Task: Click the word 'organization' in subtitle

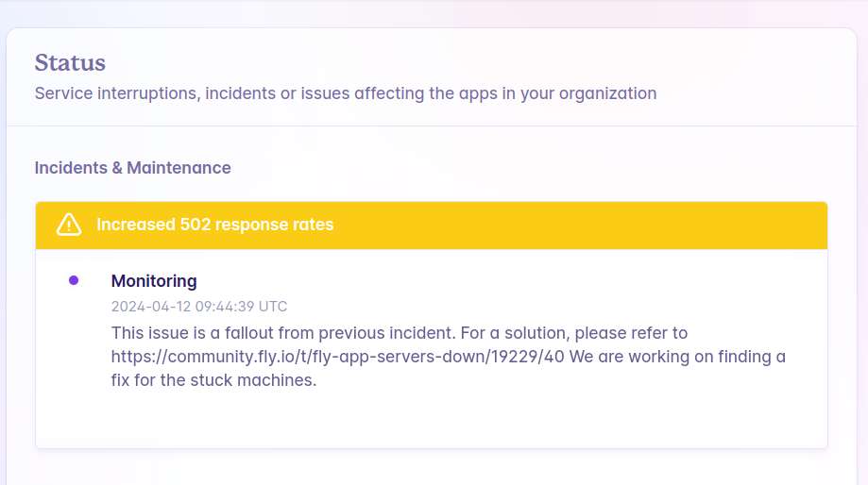Action: [x=608, y=93]
